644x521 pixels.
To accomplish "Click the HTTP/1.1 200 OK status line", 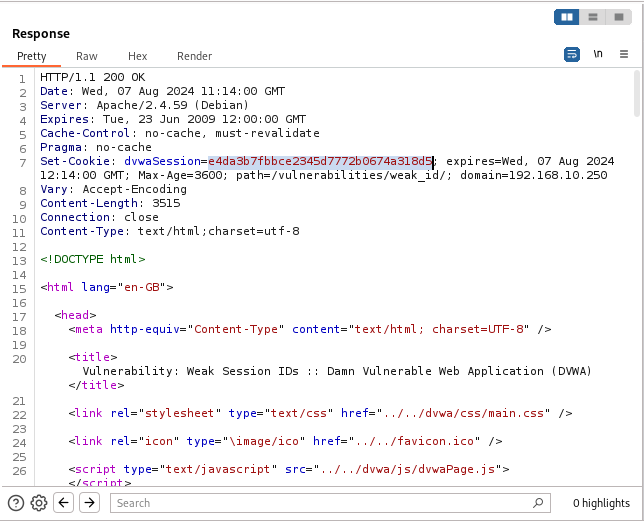I will (x=92, y=77).
